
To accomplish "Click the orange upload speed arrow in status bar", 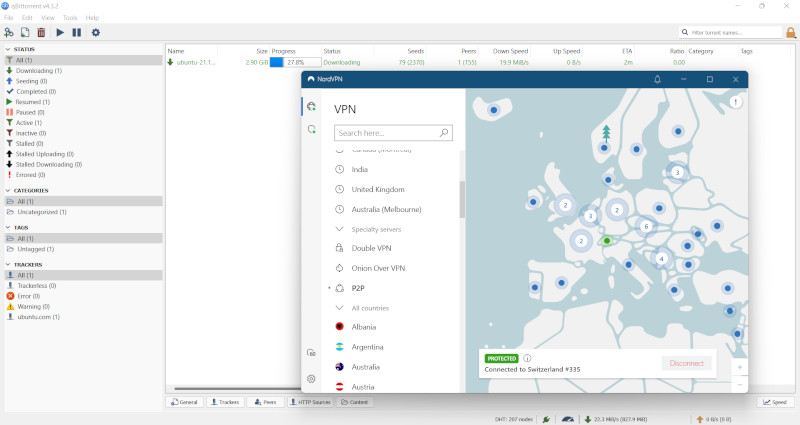I will click(700, 419).
